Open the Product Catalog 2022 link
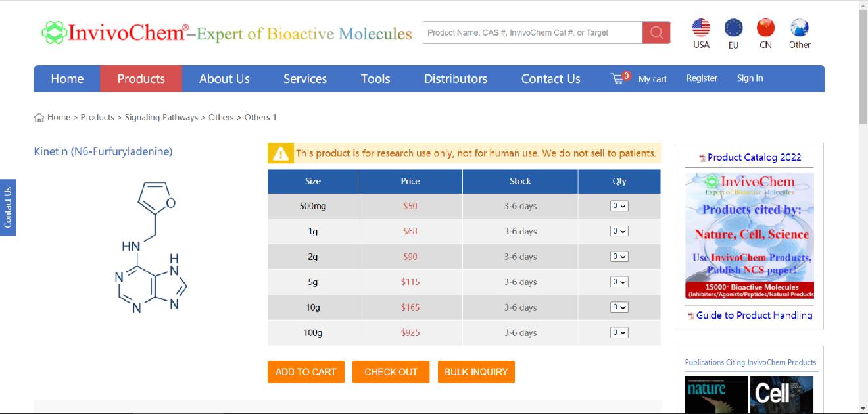The height and width of the screenshot is (414, 868). 754,157
